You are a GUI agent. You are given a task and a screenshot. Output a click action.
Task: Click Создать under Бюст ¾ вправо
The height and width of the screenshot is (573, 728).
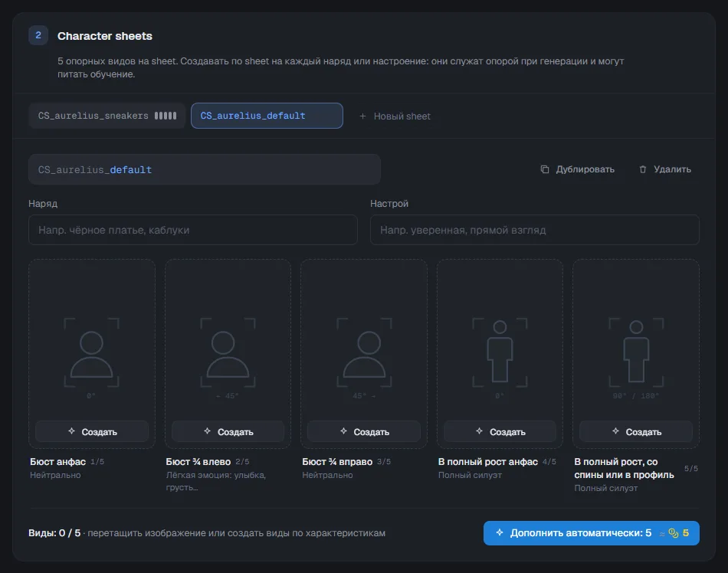click(364, 431)
